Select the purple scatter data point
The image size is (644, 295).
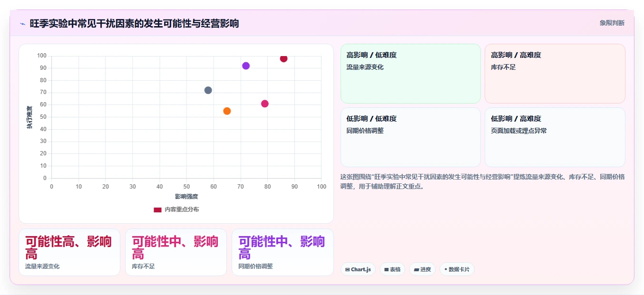(246, 66)
